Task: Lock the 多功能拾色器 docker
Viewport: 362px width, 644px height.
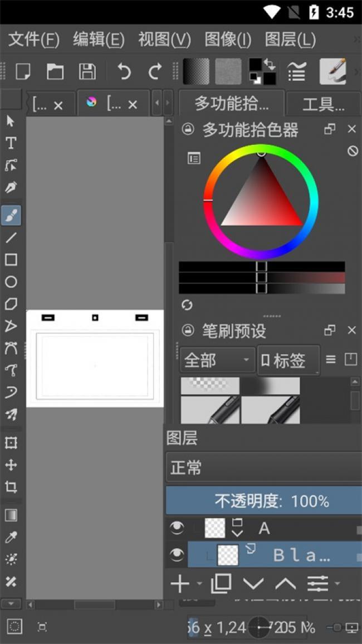Action: tap(189, 129)
